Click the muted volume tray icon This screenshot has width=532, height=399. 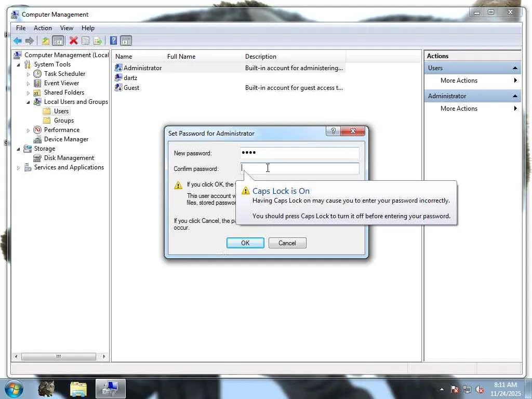[x=480, y=389]
